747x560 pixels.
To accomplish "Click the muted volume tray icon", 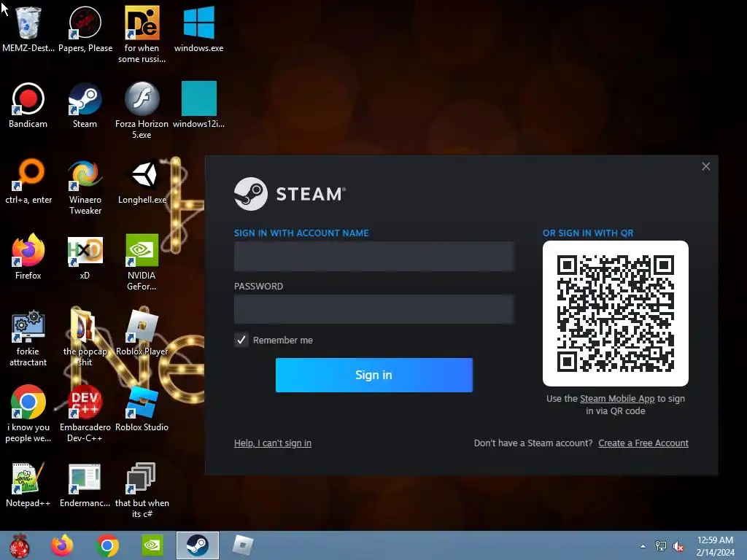I will coord(678,546).
